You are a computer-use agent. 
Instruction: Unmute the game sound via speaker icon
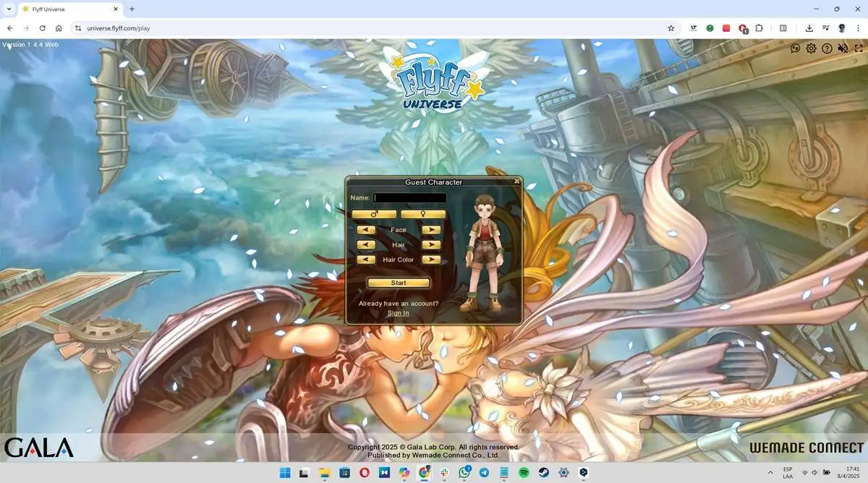(843, 48)
